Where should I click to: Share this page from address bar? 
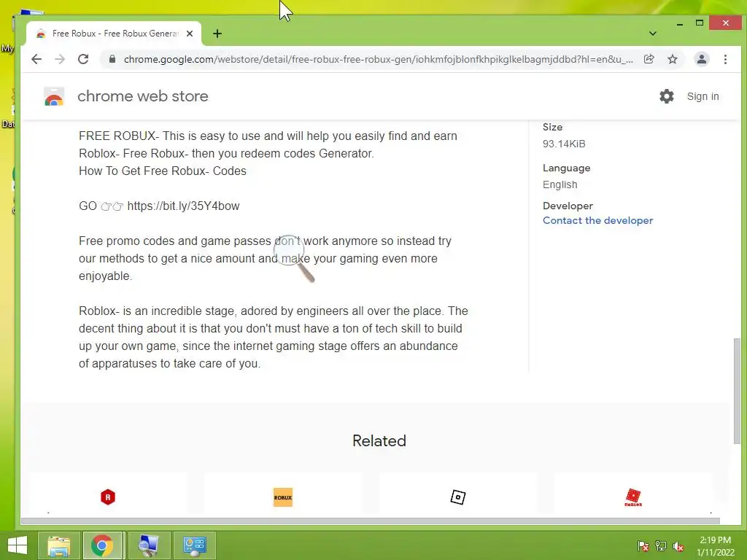point(649,59)
